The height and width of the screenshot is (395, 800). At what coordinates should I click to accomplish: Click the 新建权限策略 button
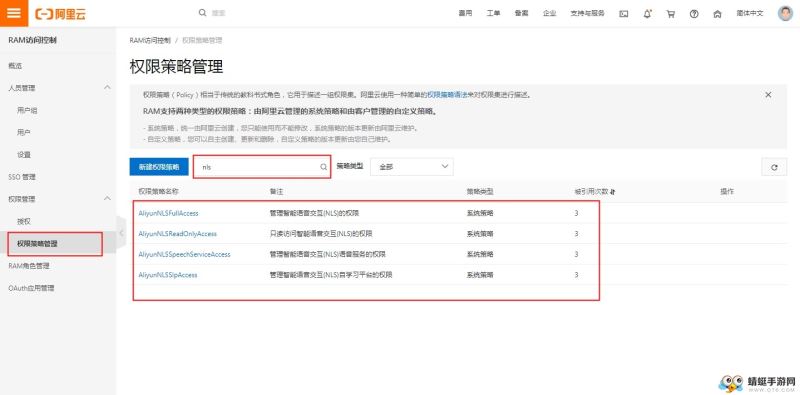159,167
